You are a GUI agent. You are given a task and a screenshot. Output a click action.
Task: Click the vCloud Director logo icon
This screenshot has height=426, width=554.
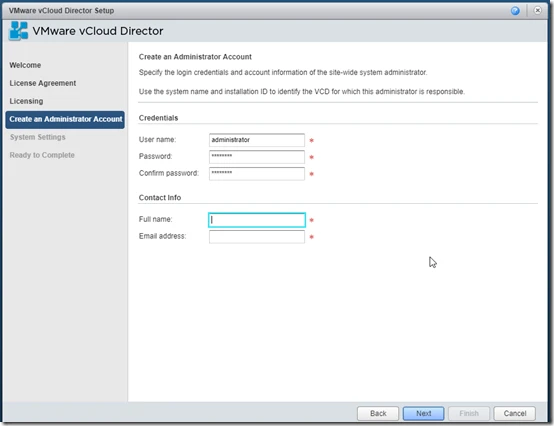coord(18,31)
